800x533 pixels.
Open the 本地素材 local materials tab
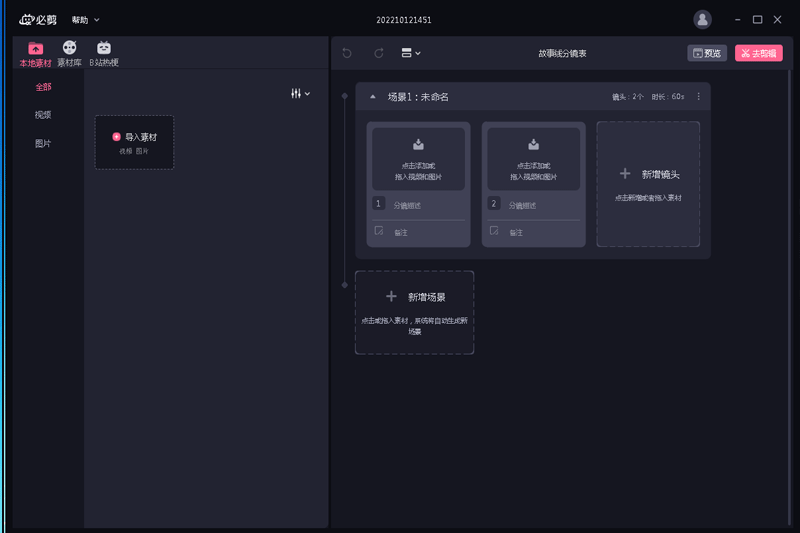click(x=36, y=54)
